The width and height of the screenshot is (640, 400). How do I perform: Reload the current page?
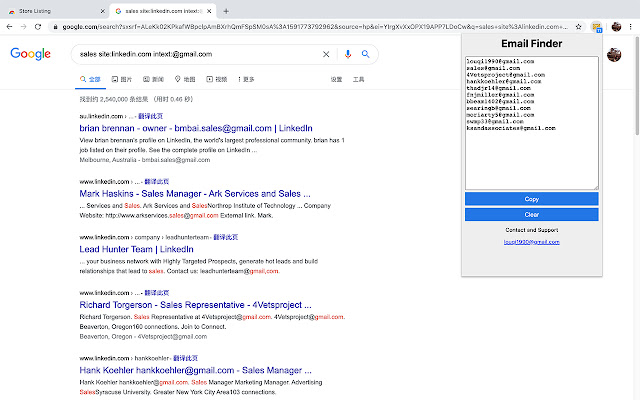tap(38, 27)
